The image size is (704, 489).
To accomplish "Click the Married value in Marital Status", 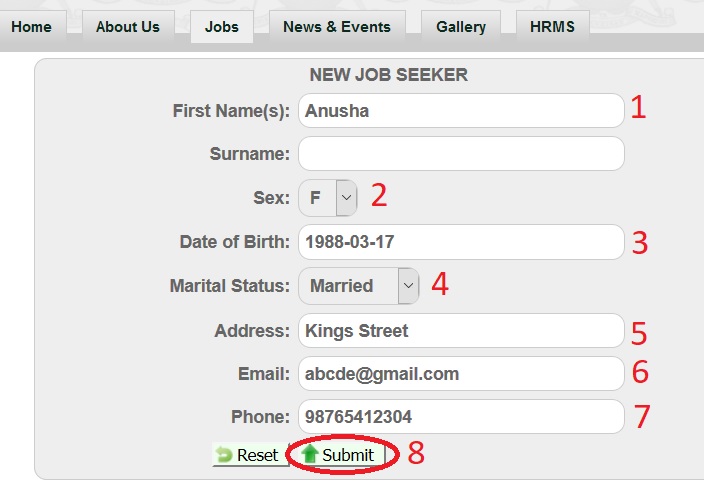I will point(347,286).
